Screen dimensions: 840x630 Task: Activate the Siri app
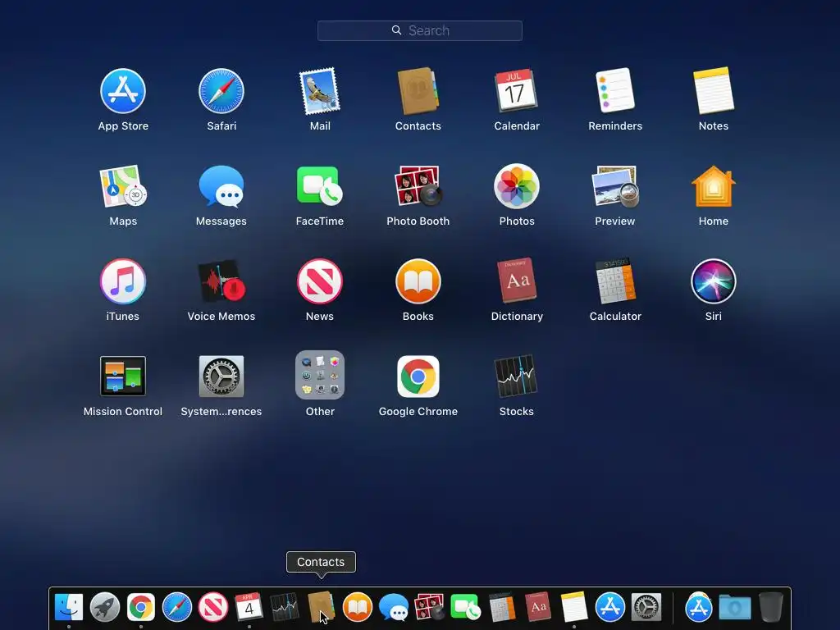coord(714,281)
